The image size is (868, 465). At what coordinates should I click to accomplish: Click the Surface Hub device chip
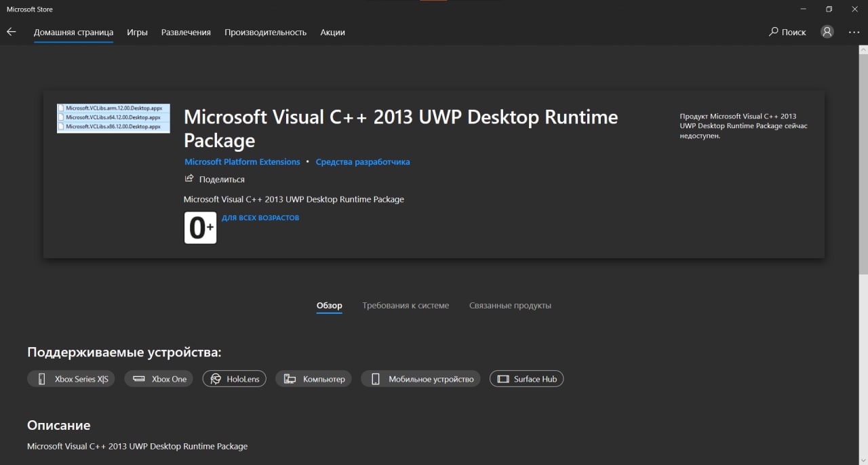pos(527,379)
